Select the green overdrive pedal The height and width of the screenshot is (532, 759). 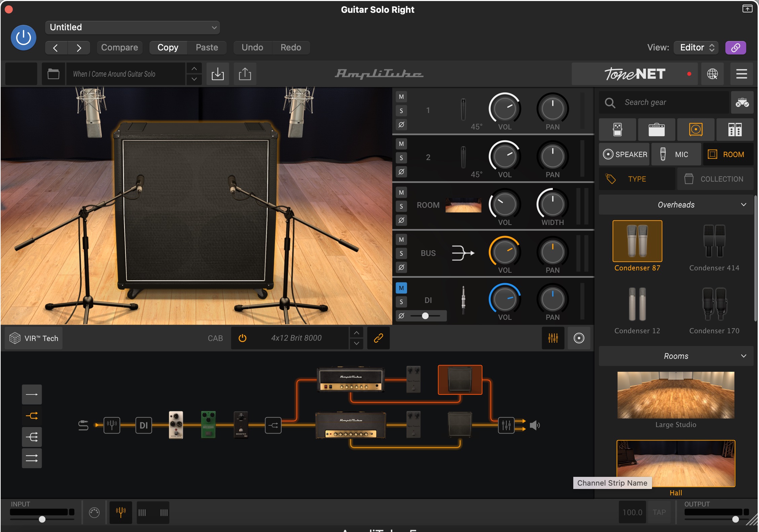click(208, 424)
